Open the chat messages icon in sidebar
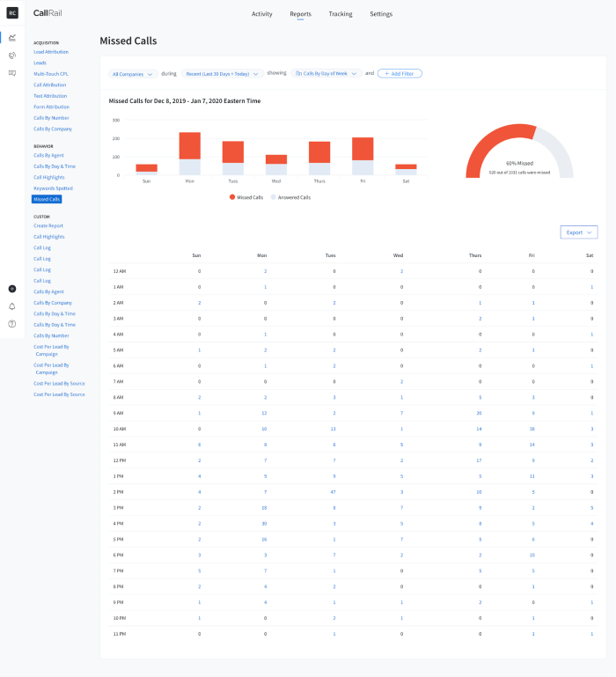 (12, 73)
